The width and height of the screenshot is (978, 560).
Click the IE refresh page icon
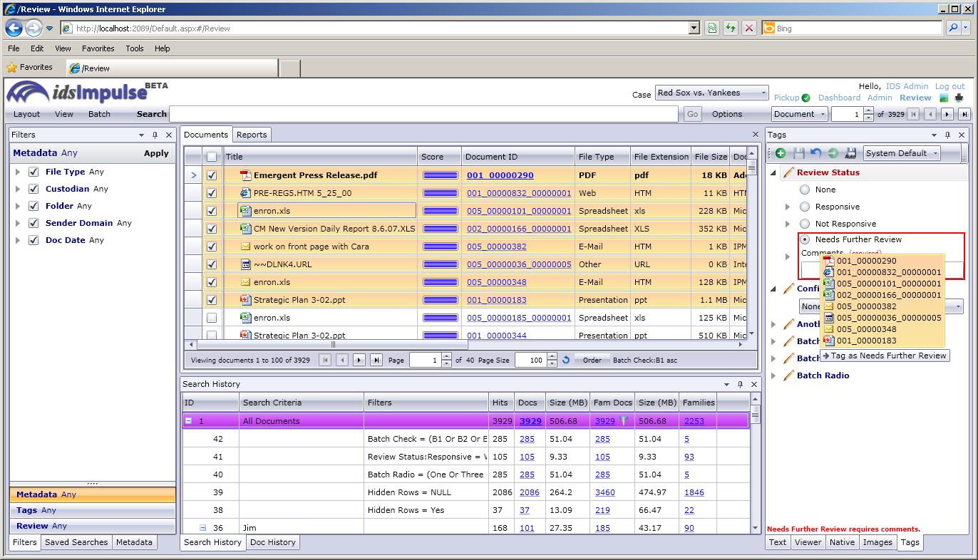[x=730, y=28]
